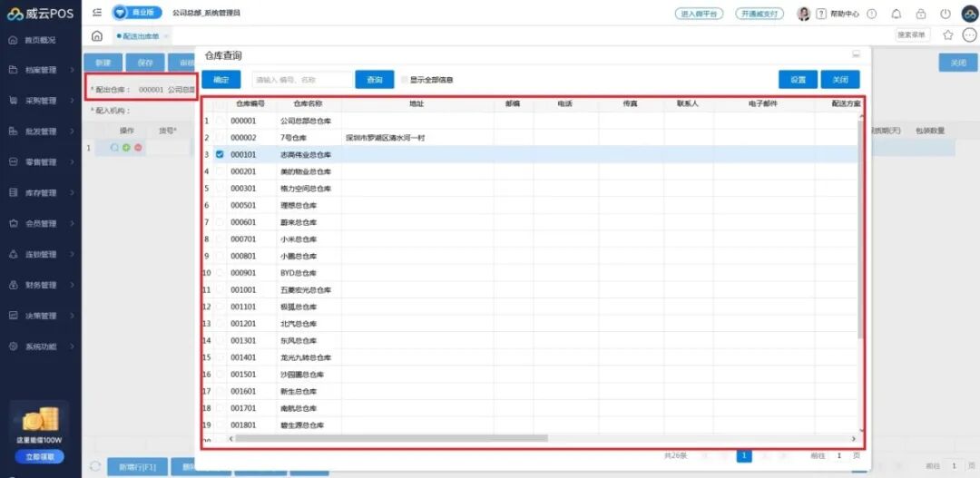Open notifications via the bell icon

click(x=897, y=14)
